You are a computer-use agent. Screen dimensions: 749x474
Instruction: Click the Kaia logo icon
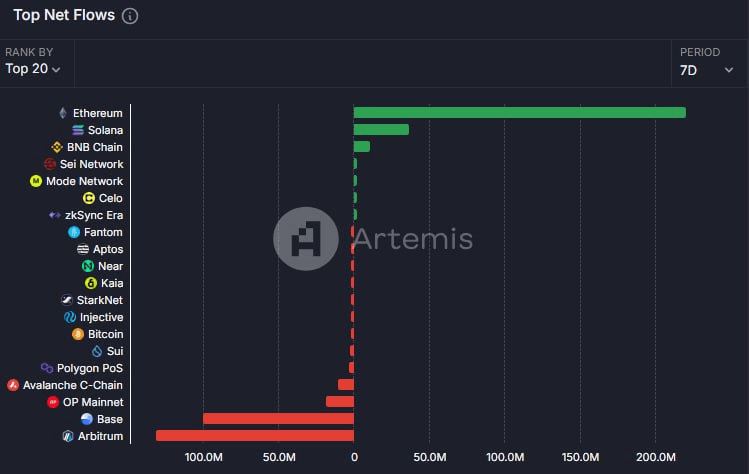pos(91,283)
